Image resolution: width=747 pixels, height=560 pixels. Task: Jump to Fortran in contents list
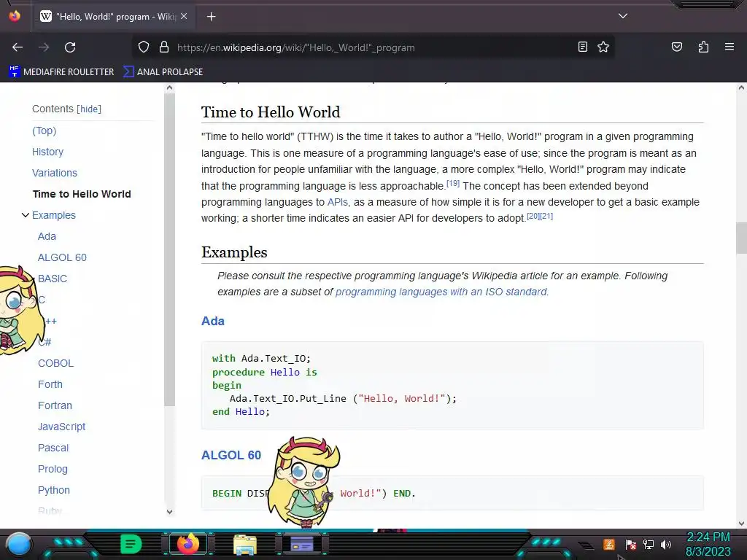coord(55,405)
